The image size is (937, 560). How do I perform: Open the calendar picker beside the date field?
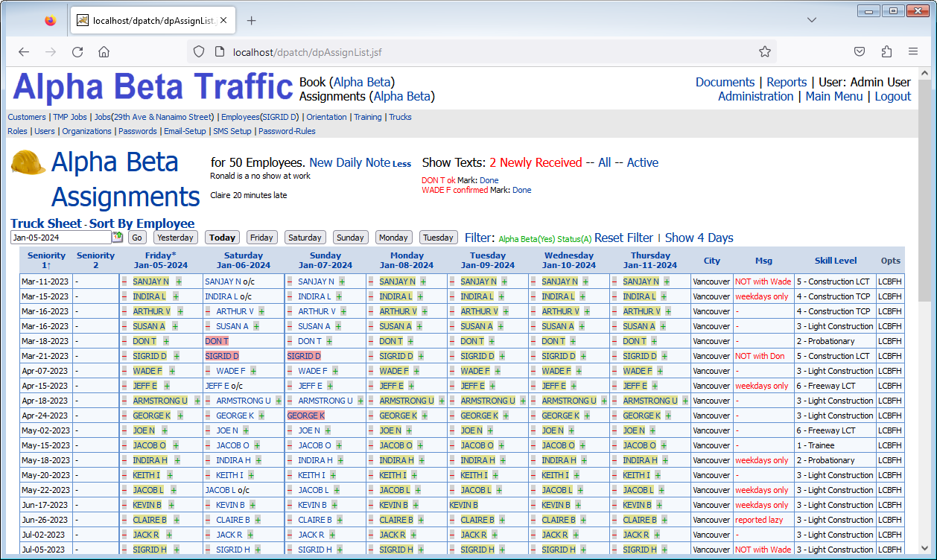(x=117, y=238)
